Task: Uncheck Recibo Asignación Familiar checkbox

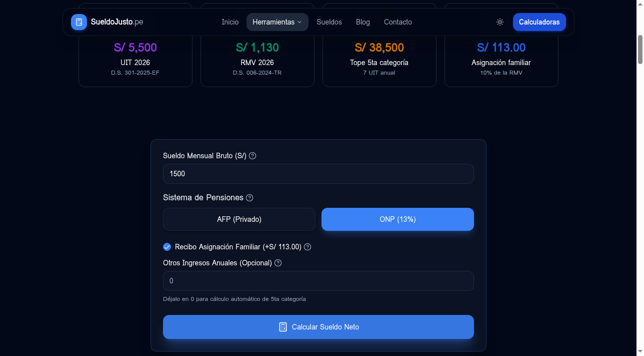Action: pos(167,247)
